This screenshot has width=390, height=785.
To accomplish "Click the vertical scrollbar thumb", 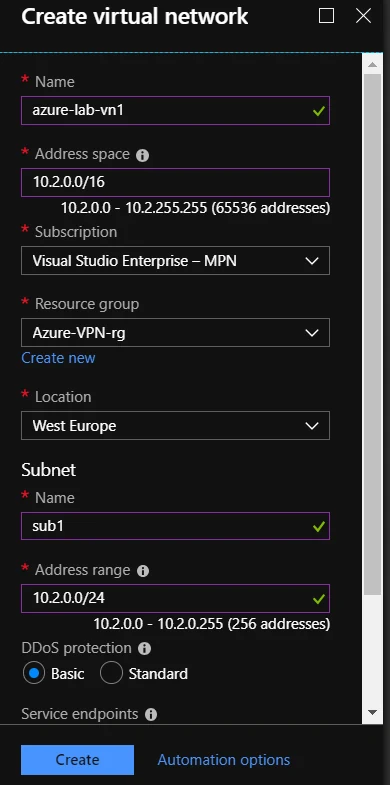I will coord(372,334).
